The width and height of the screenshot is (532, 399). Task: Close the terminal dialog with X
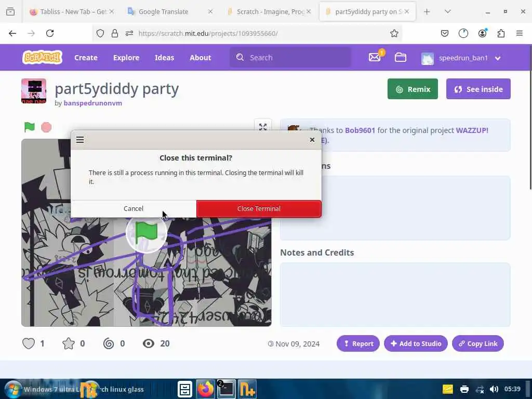(x=312, y=140)
